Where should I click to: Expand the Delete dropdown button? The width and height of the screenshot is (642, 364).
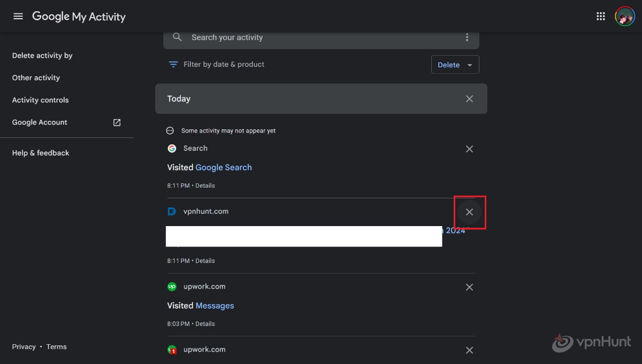[x=455, y=65]
